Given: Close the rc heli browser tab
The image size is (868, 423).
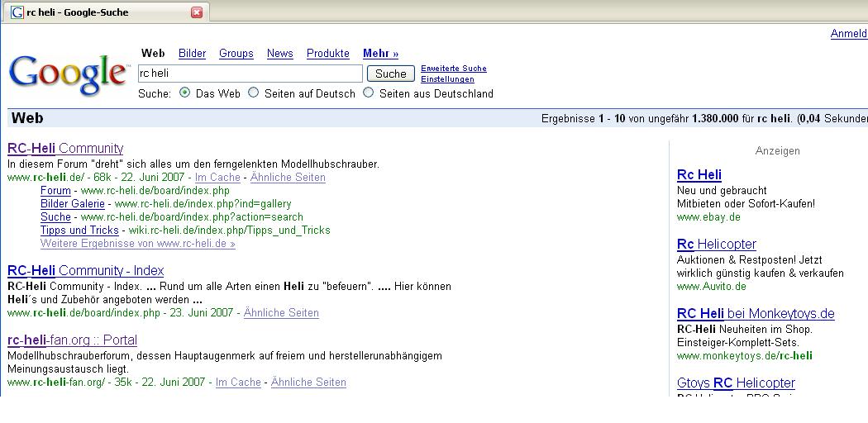Looking at the screenshot, I should pyautogui.click(x=197, y=12).
